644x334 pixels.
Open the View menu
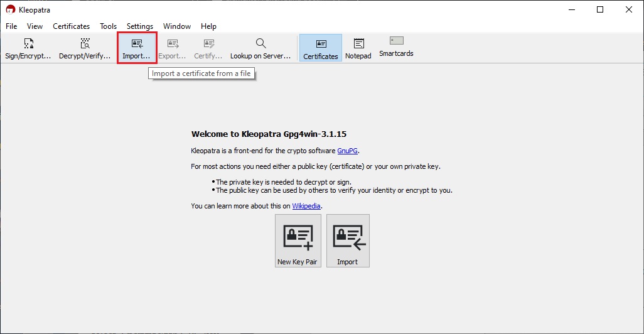pos(35,26)
